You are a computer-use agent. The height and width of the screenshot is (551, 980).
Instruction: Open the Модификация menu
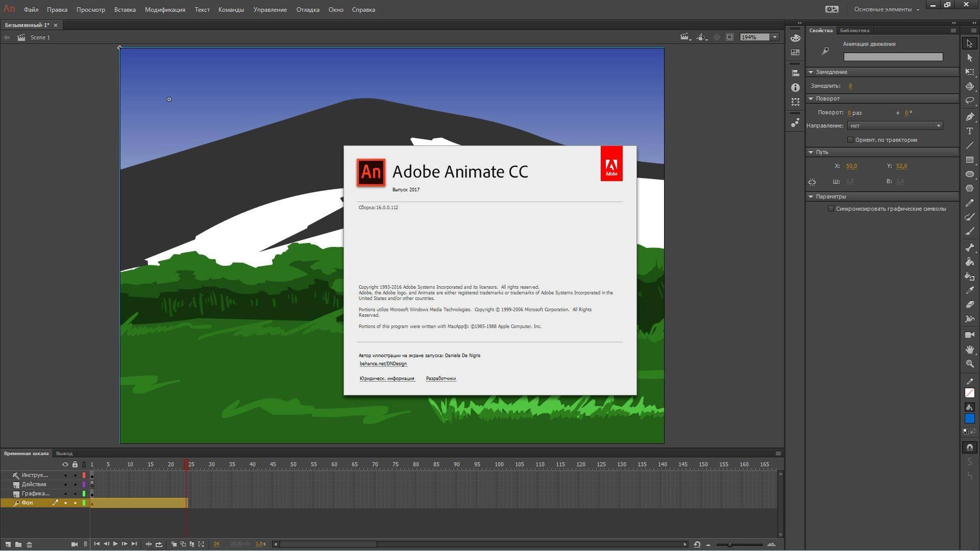(x=165, y=10)
